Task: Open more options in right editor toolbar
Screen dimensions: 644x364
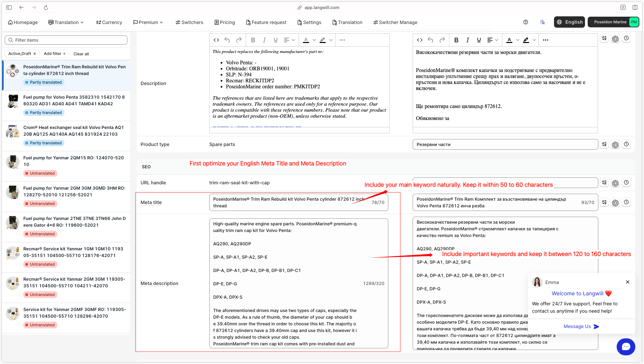Action: (x=546, y=40)
